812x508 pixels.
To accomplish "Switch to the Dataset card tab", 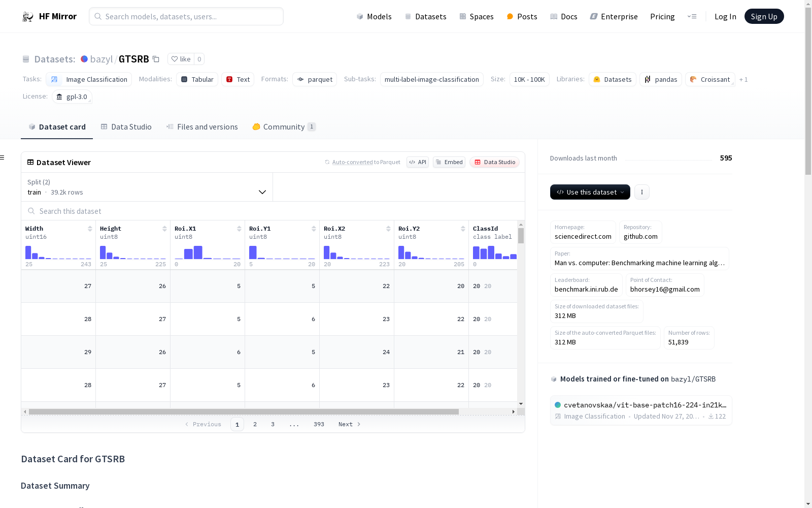I will [x=57, y=127].
